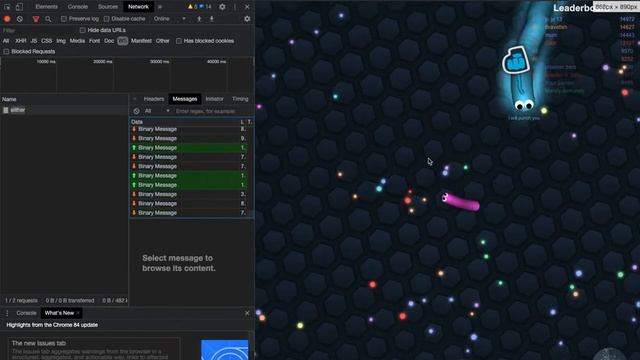Switch to the Console tab at top
640x360 pixels.
tap(78, 7)
